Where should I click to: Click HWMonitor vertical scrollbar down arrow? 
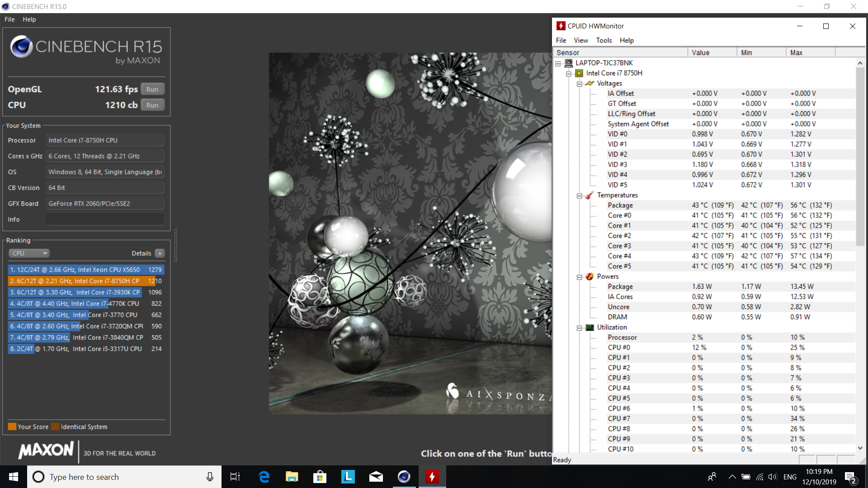860,448
